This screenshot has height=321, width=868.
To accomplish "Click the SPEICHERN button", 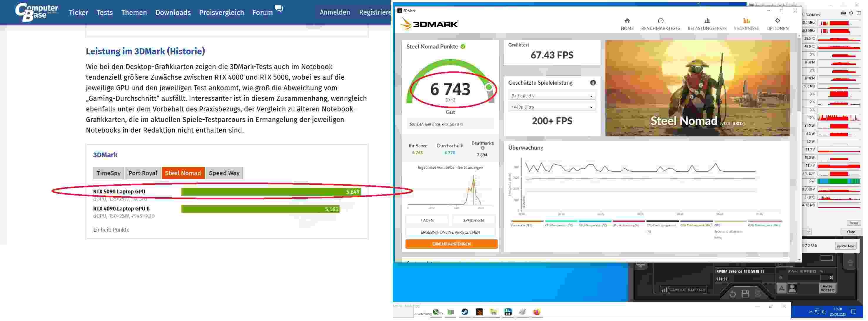I will click(x=473, y=220).
